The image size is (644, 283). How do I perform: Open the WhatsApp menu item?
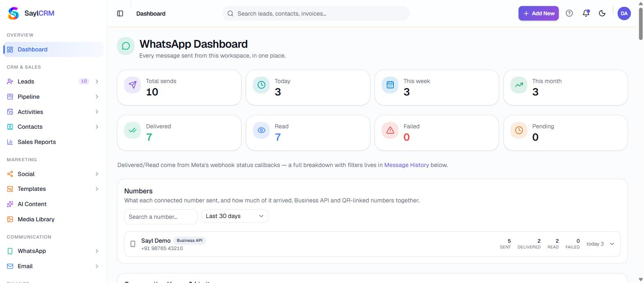coord(53,251)
